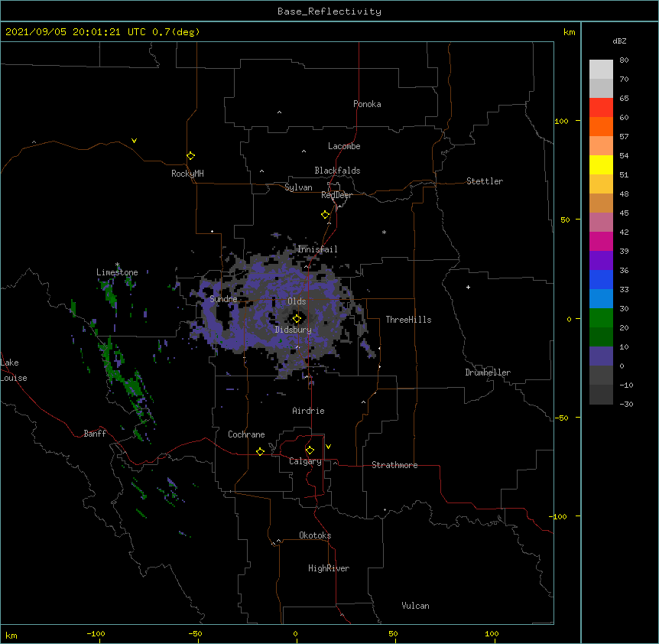Select the blue 33-36 dBZ legend swatch
Screen dimensions: 659x644
click(601, 279)
